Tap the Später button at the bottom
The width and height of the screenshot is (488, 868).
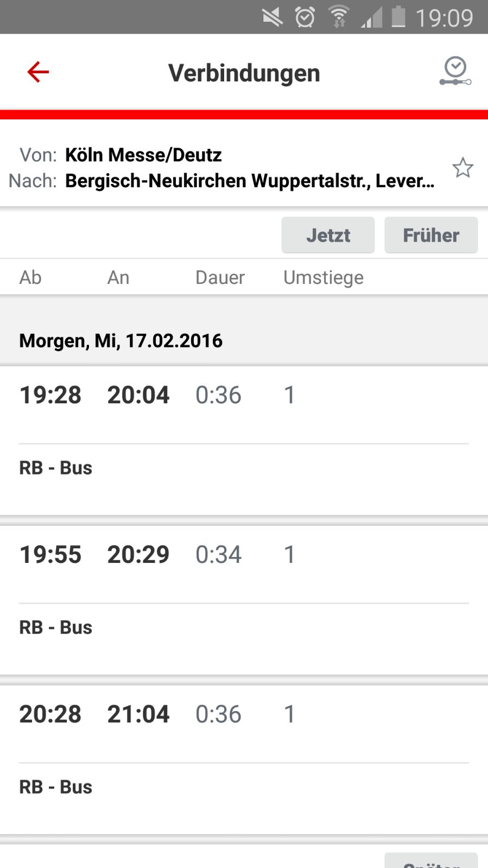[x=431, y=861]
